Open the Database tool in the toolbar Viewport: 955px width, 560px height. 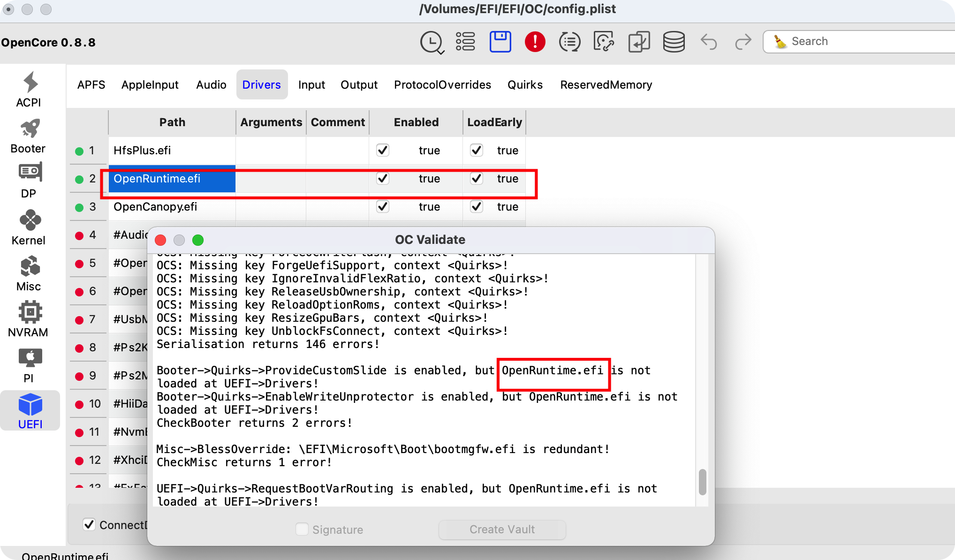(674, 41)
